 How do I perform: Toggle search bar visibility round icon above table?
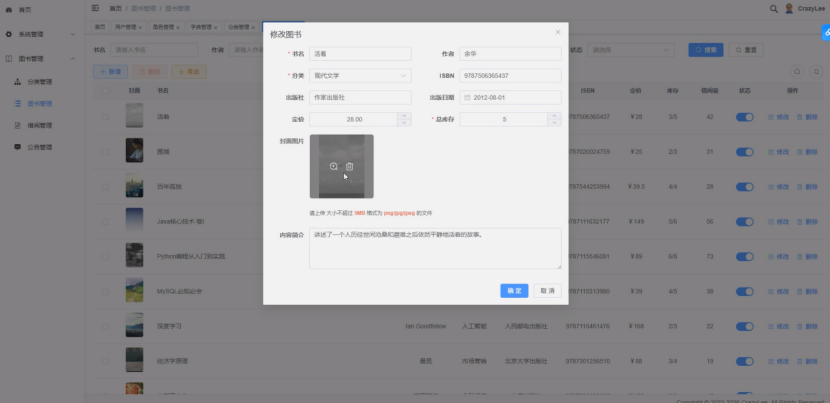pyautogui.click(x=797, y=71)
